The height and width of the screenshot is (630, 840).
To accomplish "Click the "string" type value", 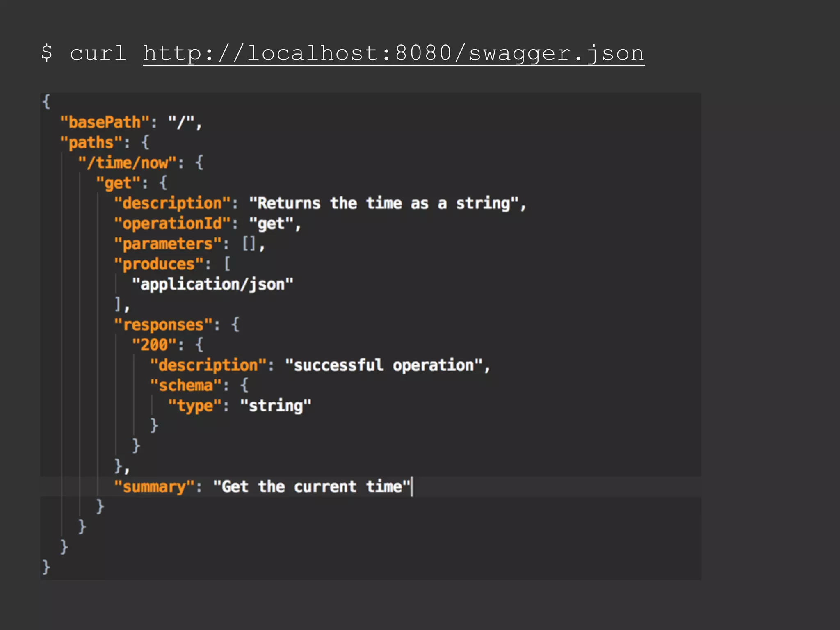I will tap(276, 406).
